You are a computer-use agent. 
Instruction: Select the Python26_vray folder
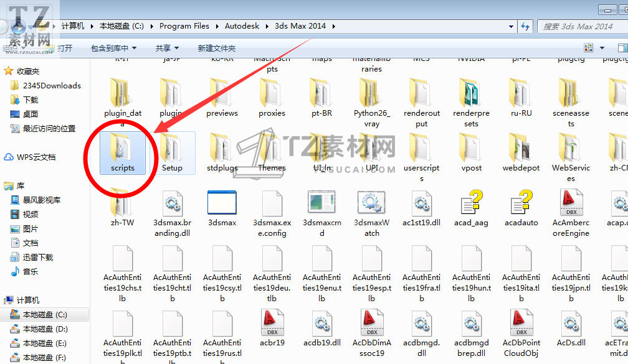372,103
